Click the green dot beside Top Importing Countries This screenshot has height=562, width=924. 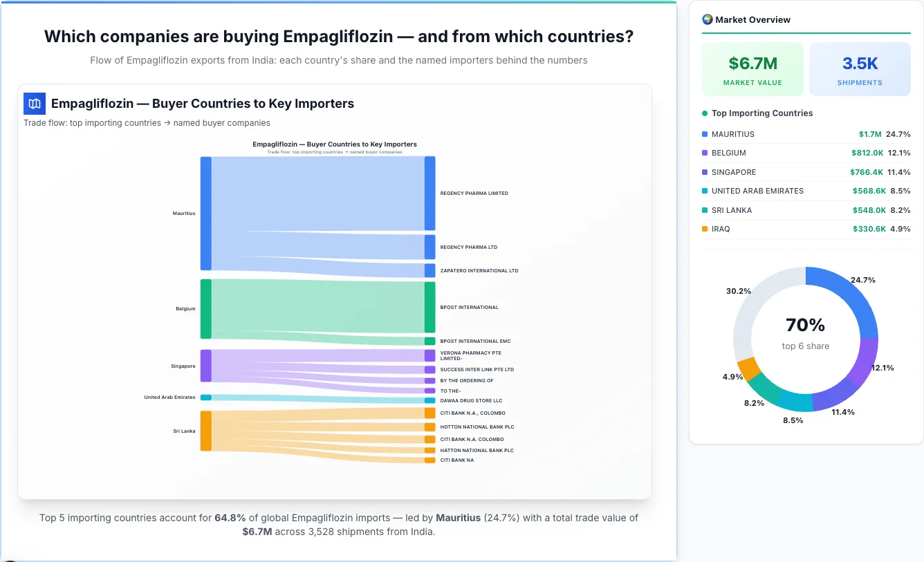pyautogui.click(x=703, y=113)
